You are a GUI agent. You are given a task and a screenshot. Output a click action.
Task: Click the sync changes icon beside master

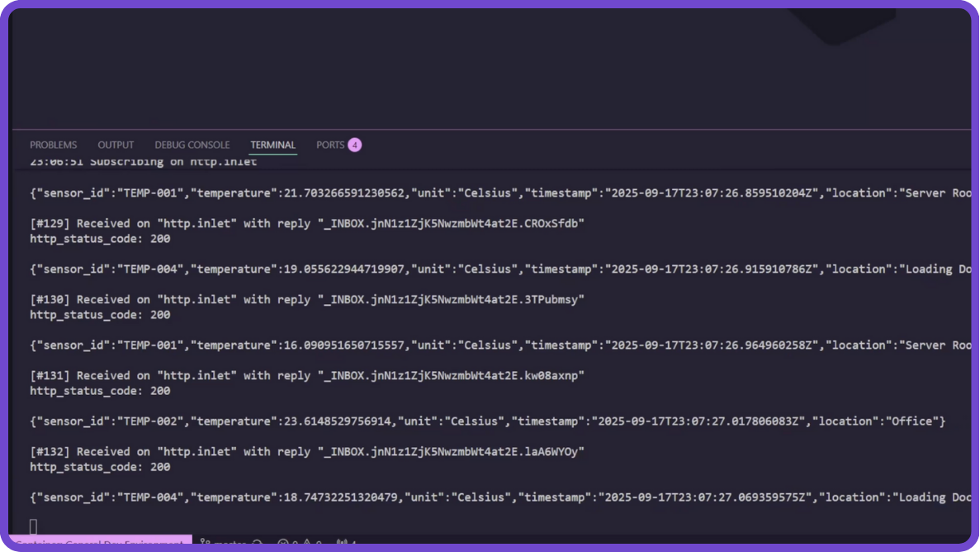(x=258, y=543)
